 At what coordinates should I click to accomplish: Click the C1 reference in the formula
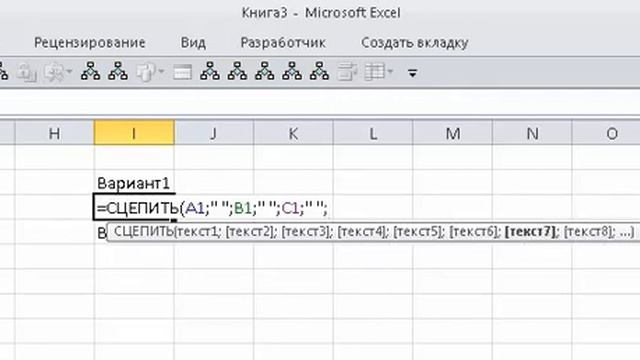[290, 208]
